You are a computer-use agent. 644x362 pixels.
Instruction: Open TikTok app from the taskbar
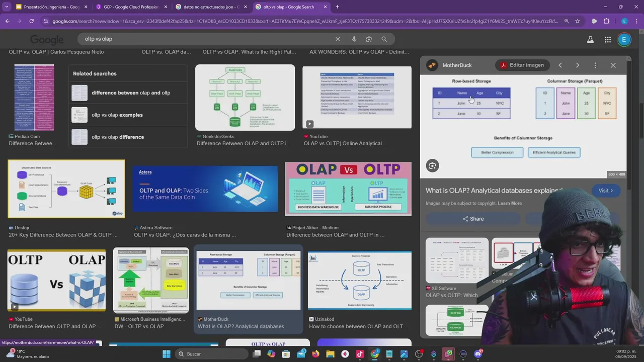click(x=360, y=354)
